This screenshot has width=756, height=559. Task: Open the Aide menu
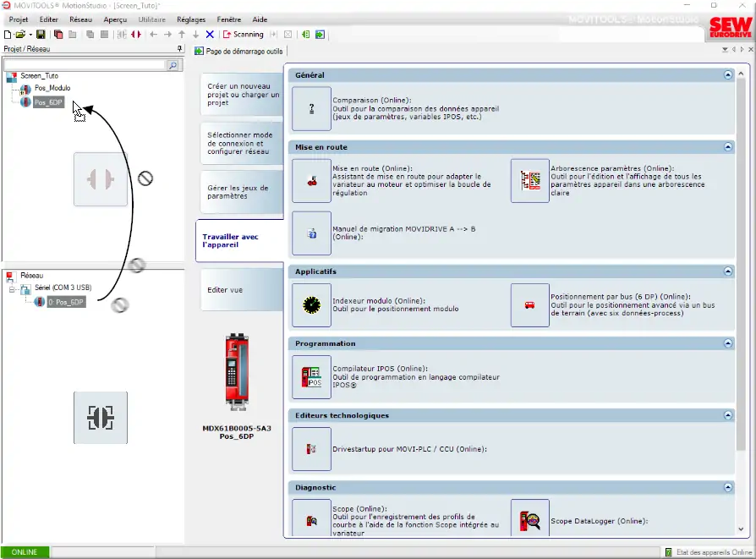click(x=260, y=19)
